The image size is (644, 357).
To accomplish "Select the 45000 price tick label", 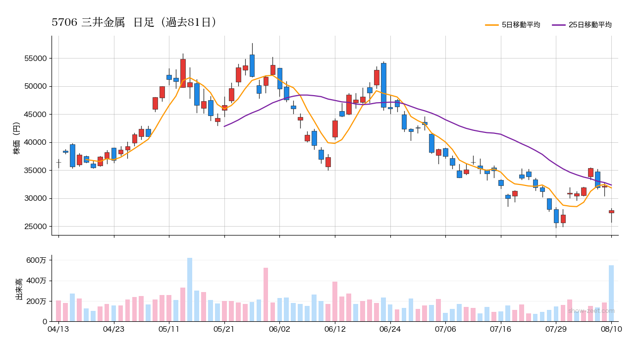I will coord(36,115).
